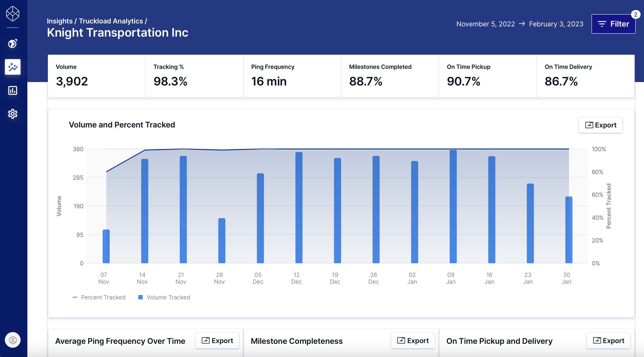
Task: Click end date February 3, 2023
Action: [556, 24]
